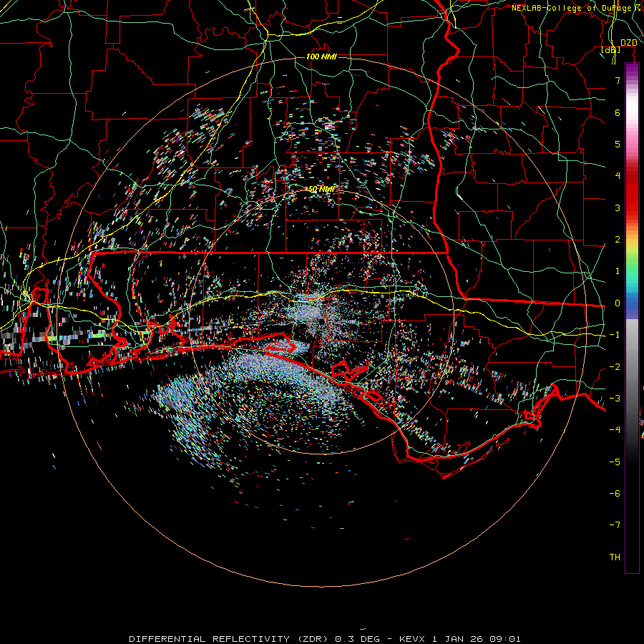The image size is (644, 644).
Task: Click the scale value "4"
Action: [x=618, y=176]
